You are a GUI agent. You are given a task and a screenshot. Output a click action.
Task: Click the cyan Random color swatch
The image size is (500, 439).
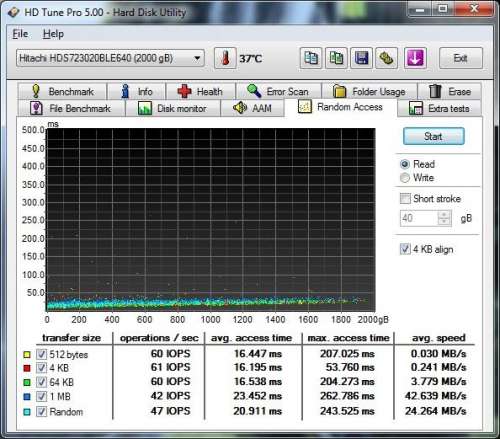click(x=27, y=412)
